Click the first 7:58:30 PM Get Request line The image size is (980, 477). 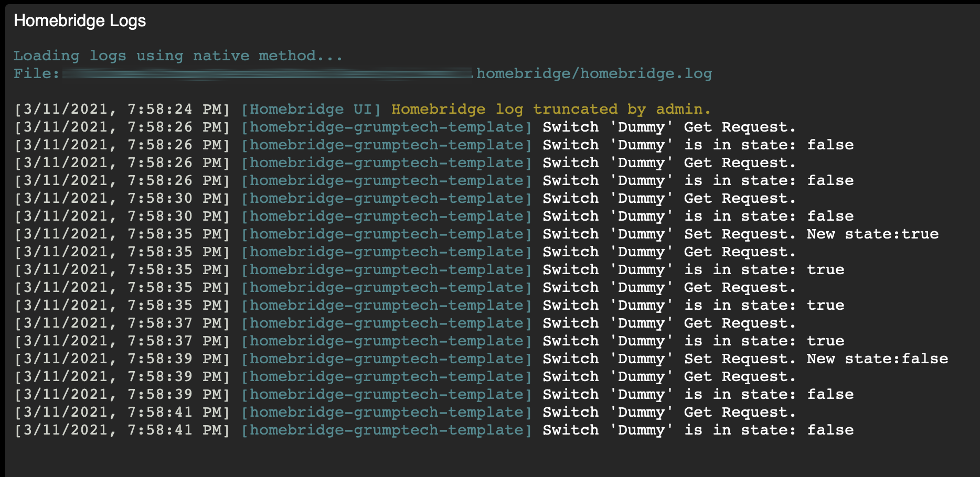pos(405,198)
